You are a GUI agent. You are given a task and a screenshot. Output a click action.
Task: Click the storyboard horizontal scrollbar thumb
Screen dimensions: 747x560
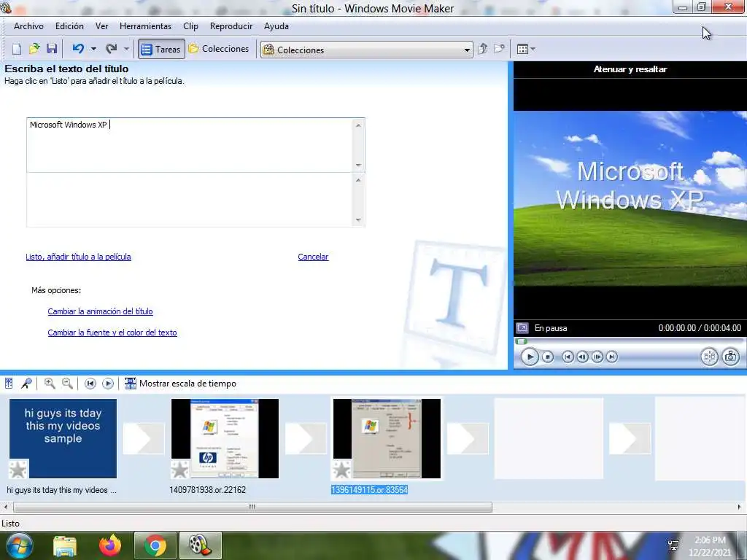click(x=252, y=507)
